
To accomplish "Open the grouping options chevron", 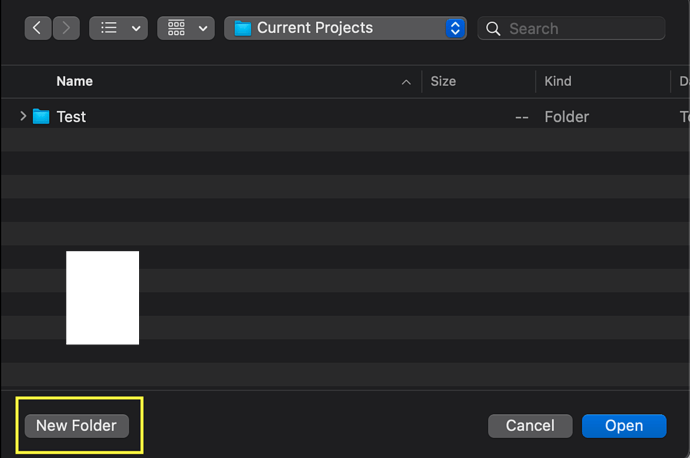I will tap(205, 28).
